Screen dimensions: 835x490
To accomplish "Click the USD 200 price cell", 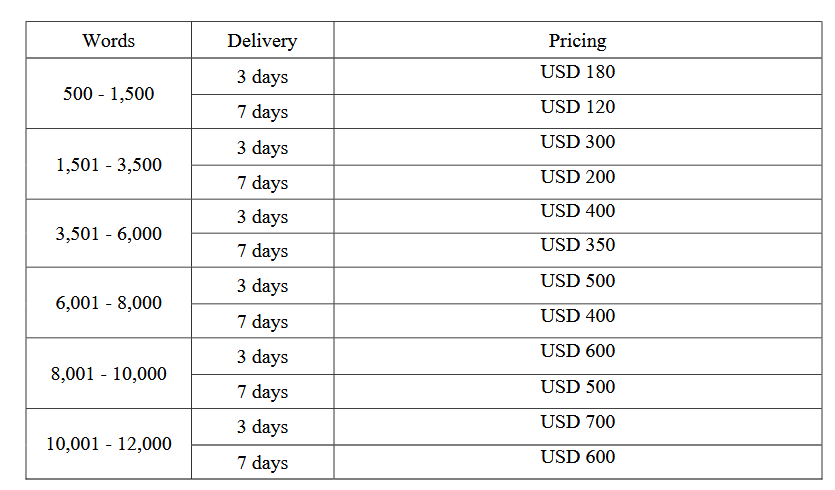I will tap(577, 177).
